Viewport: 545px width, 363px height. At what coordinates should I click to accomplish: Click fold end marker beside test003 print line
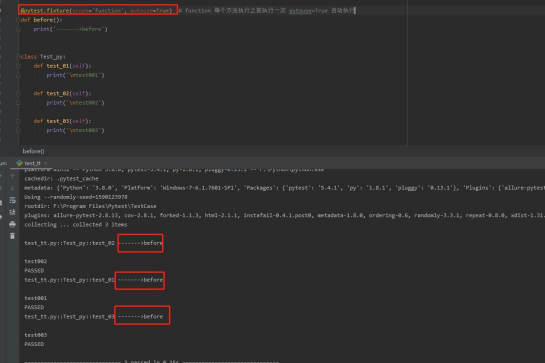pos(18,130)
